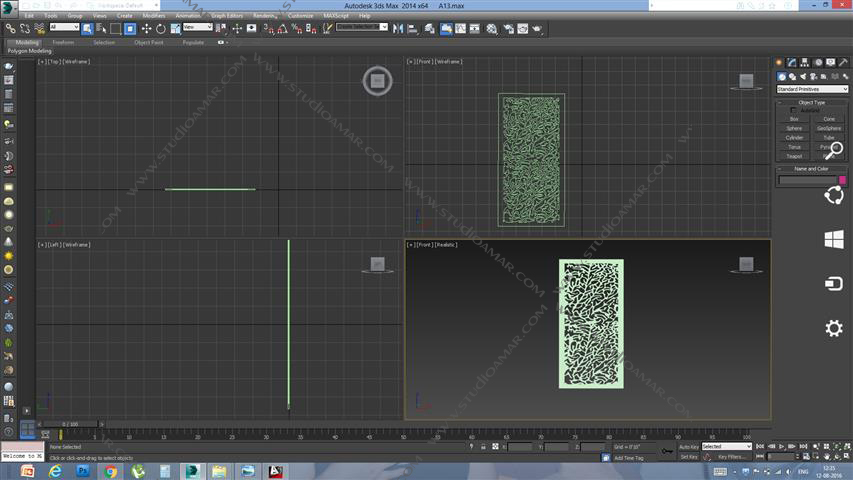This screenshot has height=480, width=853.
Task: Select the Move transform tool
Action: (146, 29)
